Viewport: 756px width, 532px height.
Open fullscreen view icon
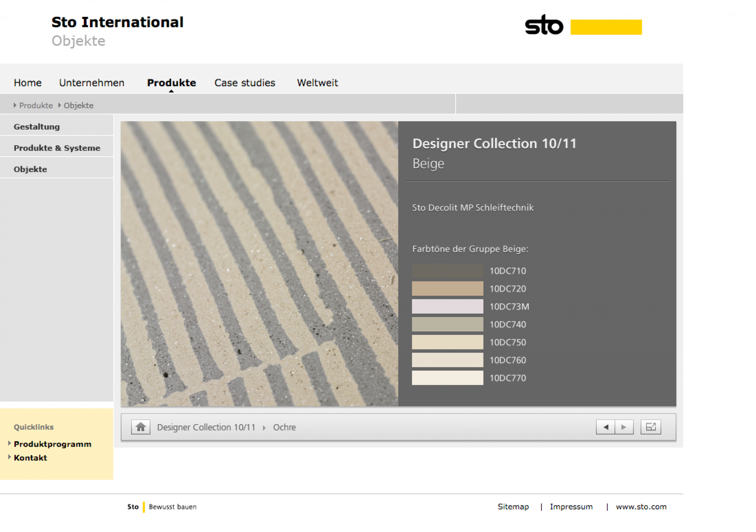click(x=651, y=427)
